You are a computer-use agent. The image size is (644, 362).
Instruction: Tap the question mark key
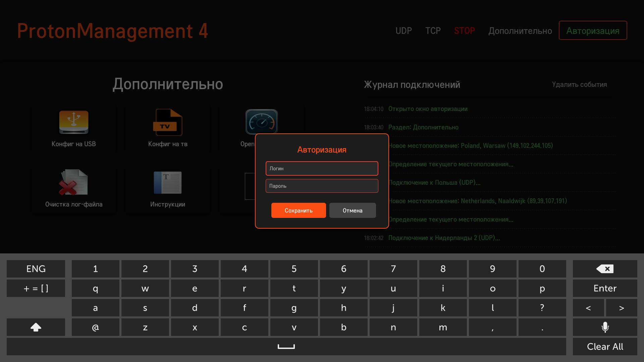point(542,308)
